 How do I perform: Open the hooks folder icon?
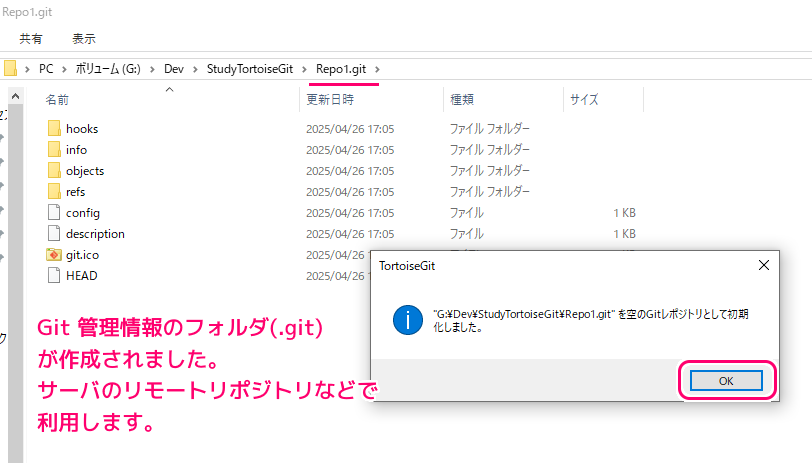click(54, 128)
